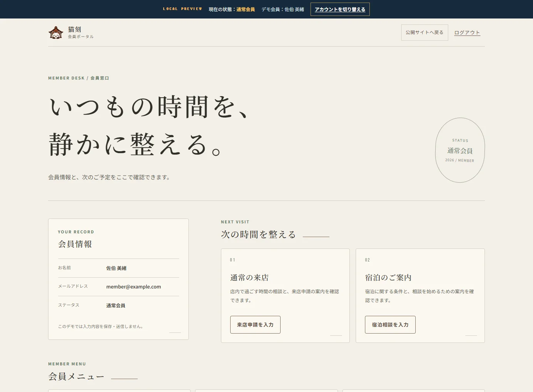This screenshot has height=392, width=533.
Task: Click the 通常会員 status badge oval
Action: pos(460,150)
